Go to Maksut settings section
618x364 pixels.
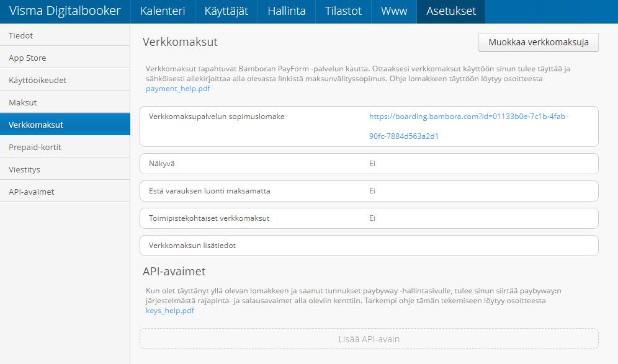(23, 102)
